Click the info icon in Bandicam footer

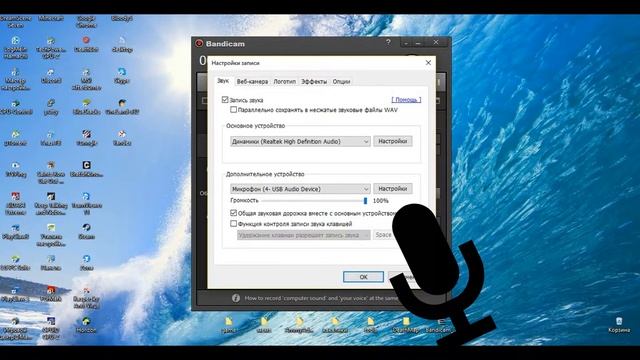(236, 298)
